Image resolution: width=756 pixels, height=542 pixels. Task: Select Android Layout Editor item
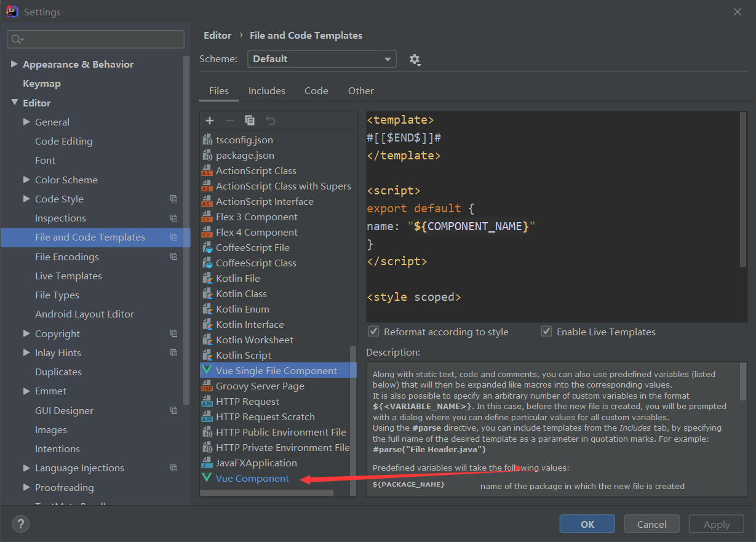[x=84, y=314]
